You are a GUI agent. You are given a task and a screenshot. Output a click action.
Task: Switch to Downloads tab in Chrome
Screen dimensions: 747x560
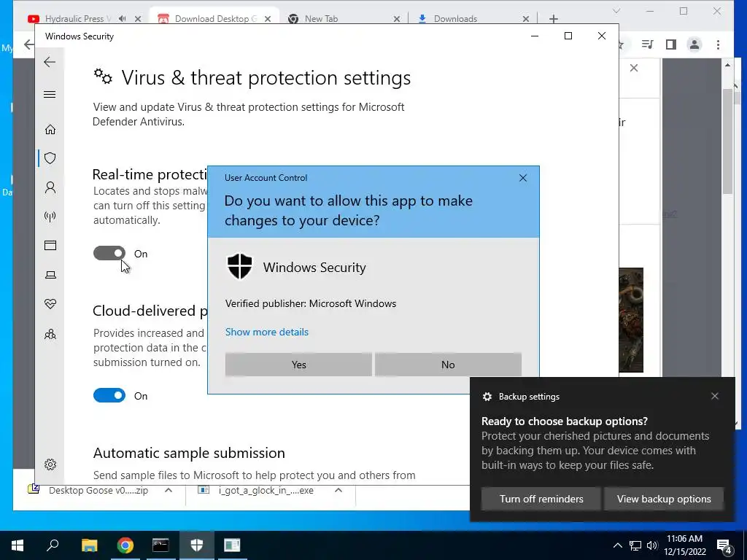point(455,18)
